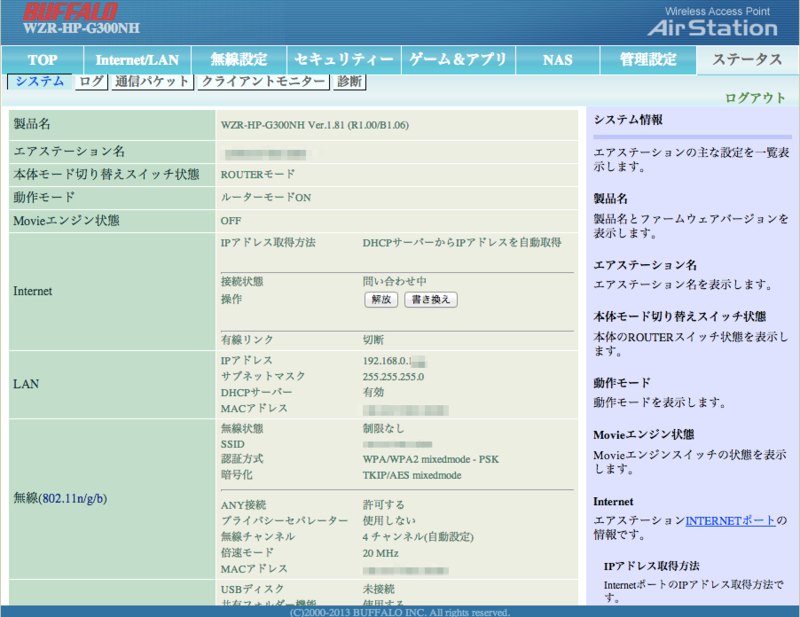Click the 問い合わせ中 connection status
Viewport: 800px width, 617px height.
pos(394,281)
